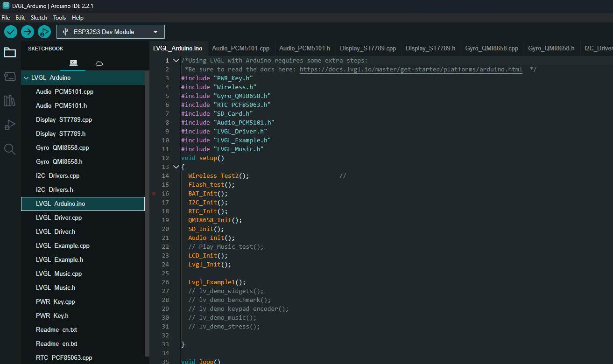
Task: Switch to the LVGL_Arduino.ino editor tab
Action: (x=178, y=48)
